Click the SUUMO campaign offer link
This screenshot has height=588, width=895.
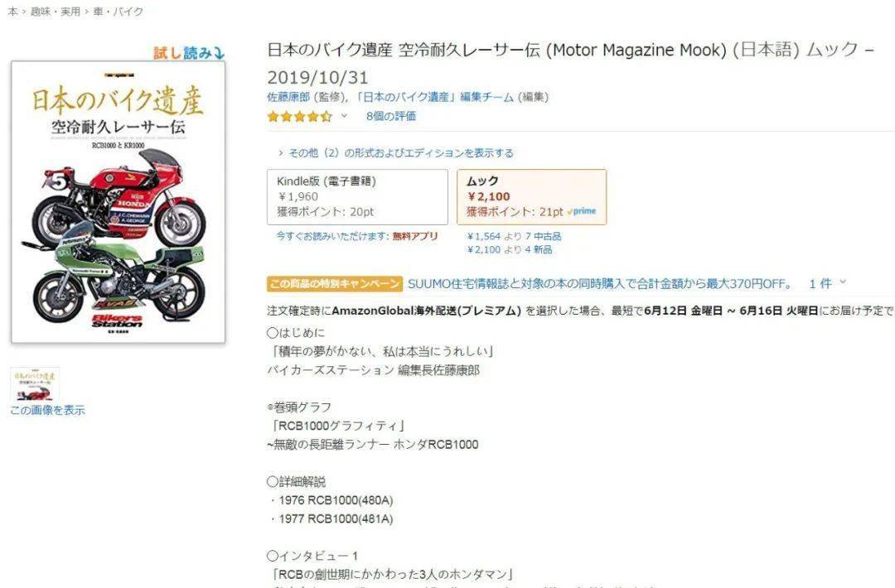(x=600, y=283)
